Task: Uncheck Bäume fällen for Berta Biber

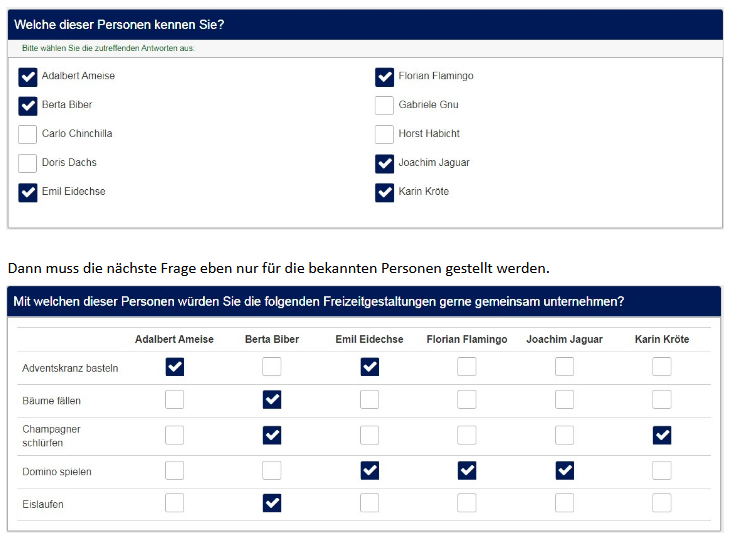Action: coord(272,400)
